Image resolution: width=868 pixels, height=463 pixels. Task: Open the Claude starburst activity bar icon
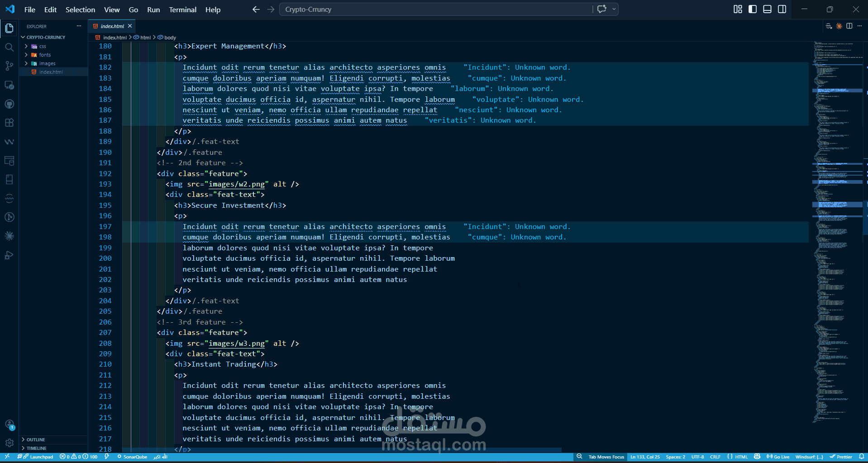coord(9,236)
